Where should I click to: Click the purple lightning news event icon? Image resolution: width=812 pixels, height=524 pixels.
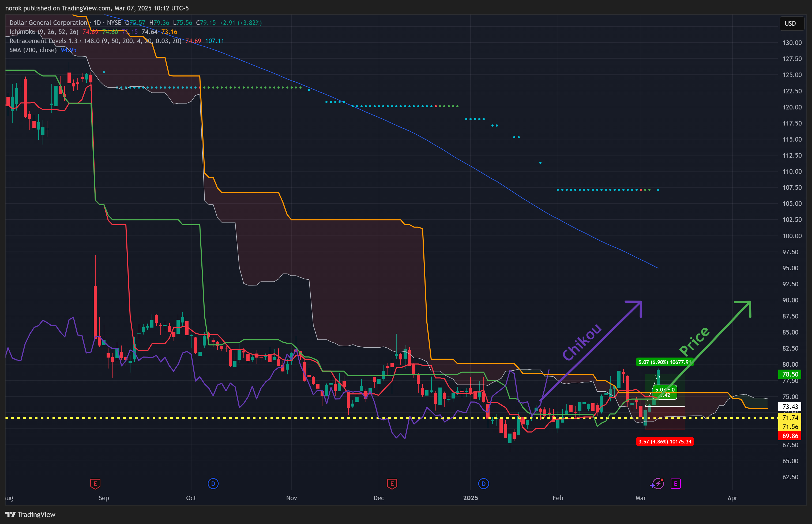[x=658, y=484]
